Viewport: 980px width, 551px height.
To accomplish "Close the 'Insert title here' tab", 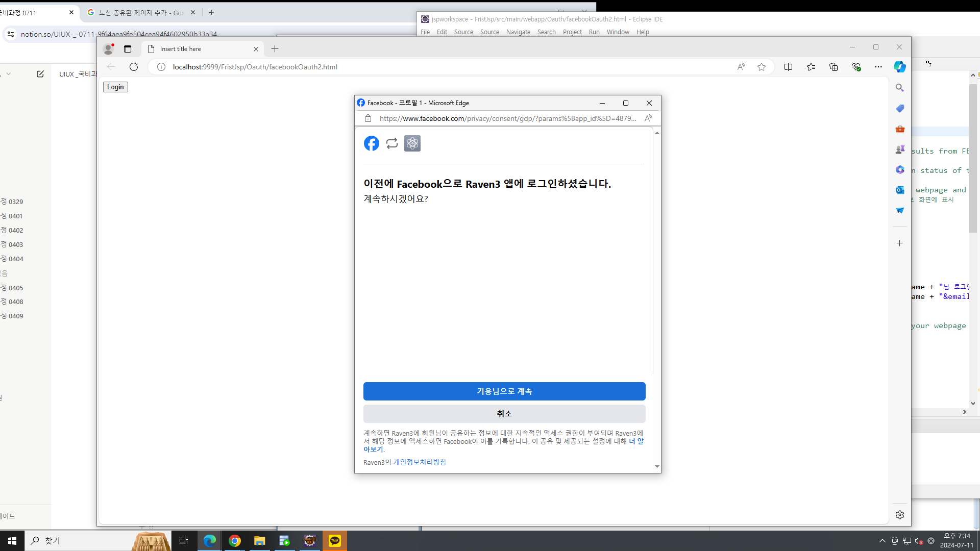I will point(256,49).
